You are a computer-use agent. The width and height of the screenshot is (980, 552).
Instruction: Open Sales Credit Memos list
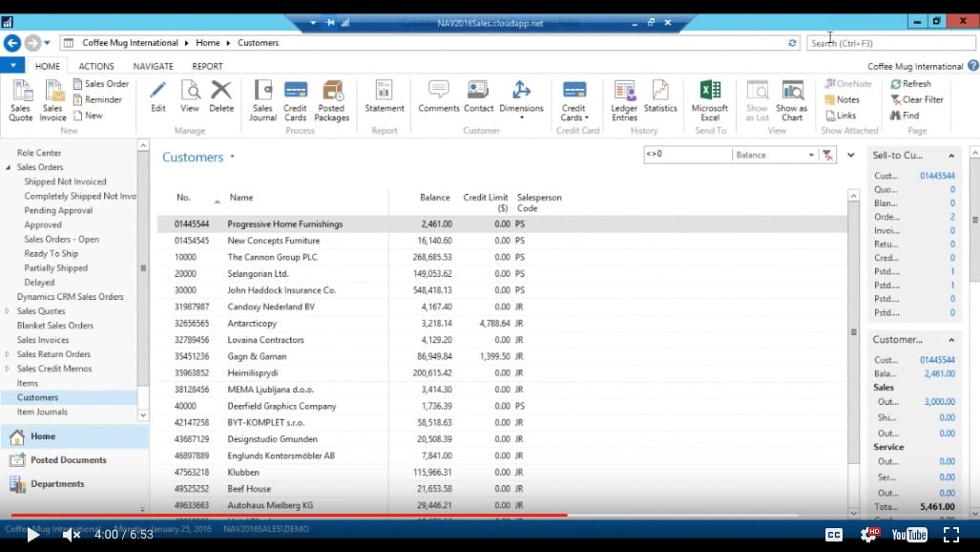click(54, 369)
